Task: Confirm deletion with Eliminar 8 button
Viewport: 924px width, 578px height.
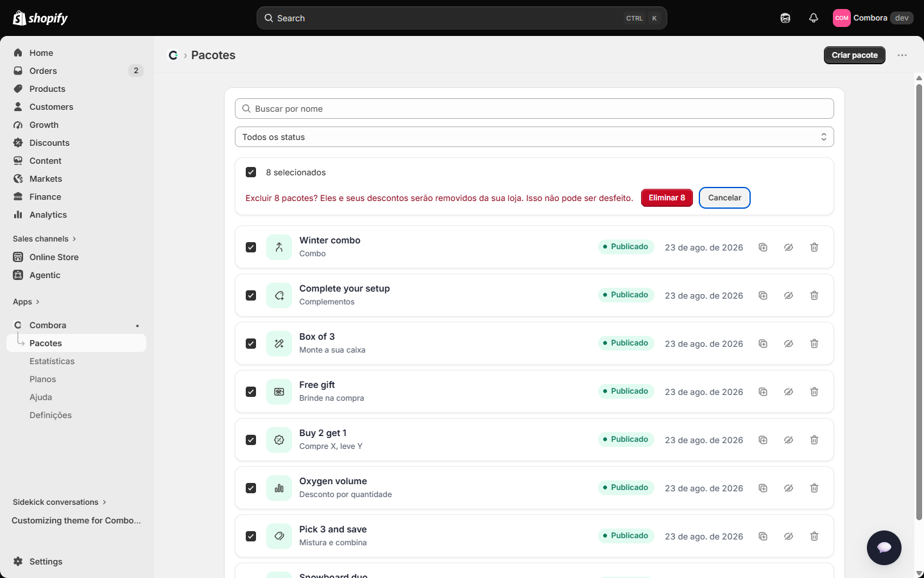Action: (x=667, y=198)
